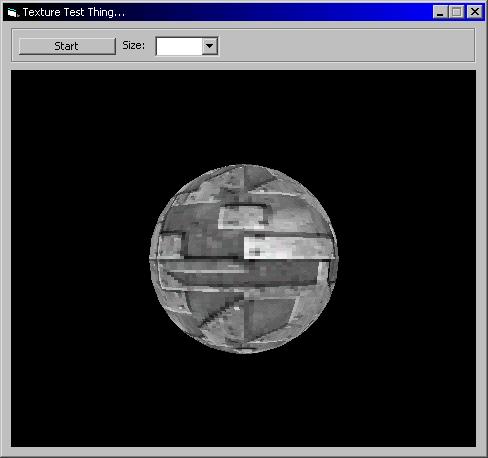Click the black area below the sphere
Screen dimensions: 488x458
tap(244, 400)
